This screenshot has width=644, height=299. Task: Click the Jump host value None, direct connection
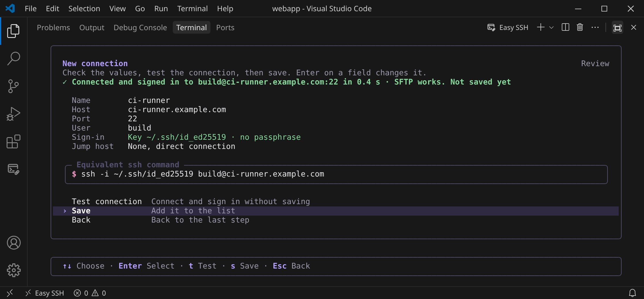pos(181,146)
